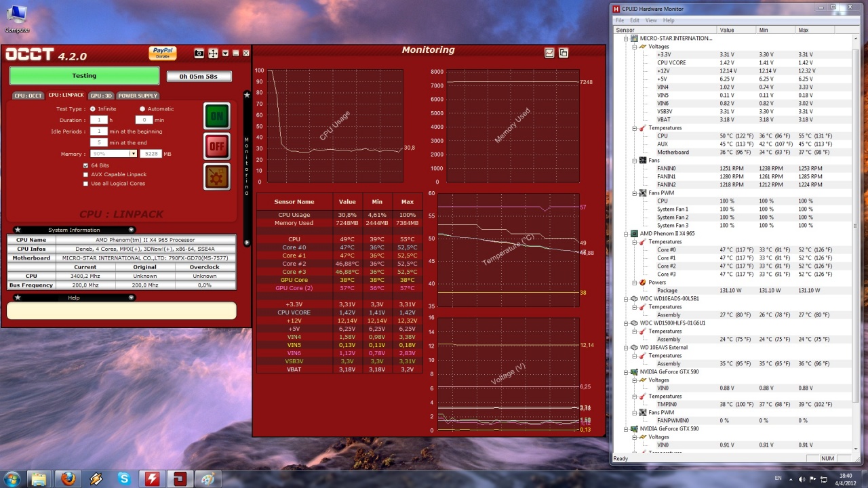Click the WDC WD1500HLFS hard drive icon
Screen dimensions: 868x488
click(x=634, y=323)
